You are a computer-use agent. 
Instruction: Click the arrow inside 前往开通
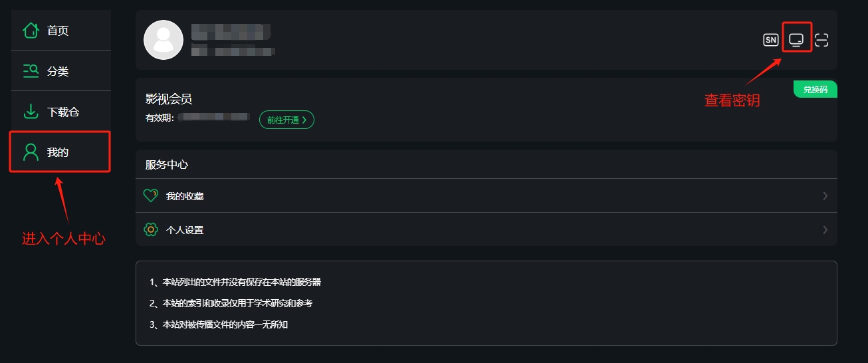tap(304, 120)
